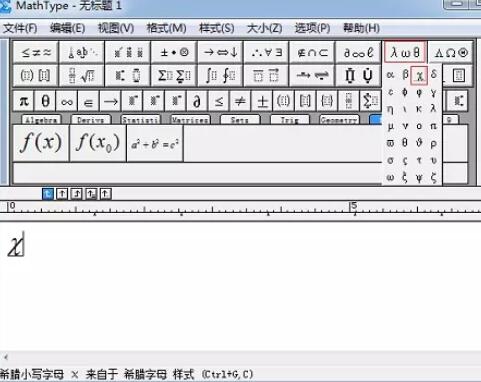The height and width of the screenshot is (382, 481).
Task: Insert plus-minus symbol from small bar
Action: point(262,101)
